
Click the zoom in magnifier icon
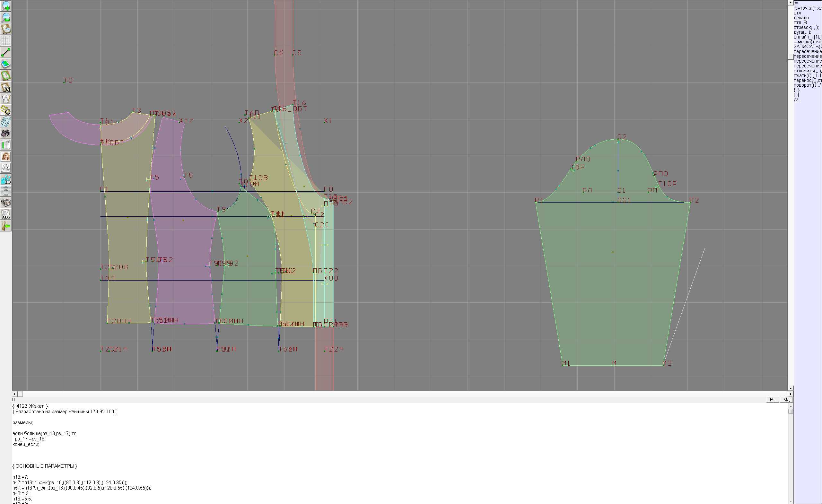coord(6,6)
